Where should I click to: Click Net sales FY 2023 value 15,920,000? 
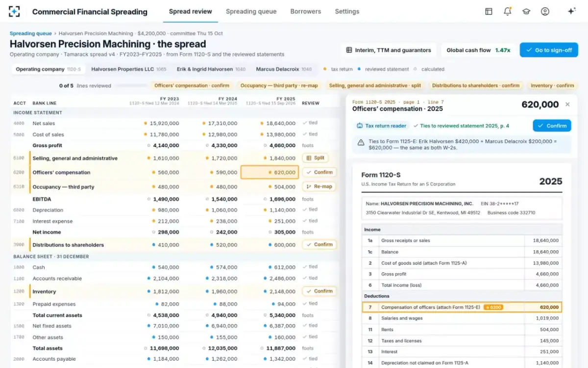pos(164,123)
